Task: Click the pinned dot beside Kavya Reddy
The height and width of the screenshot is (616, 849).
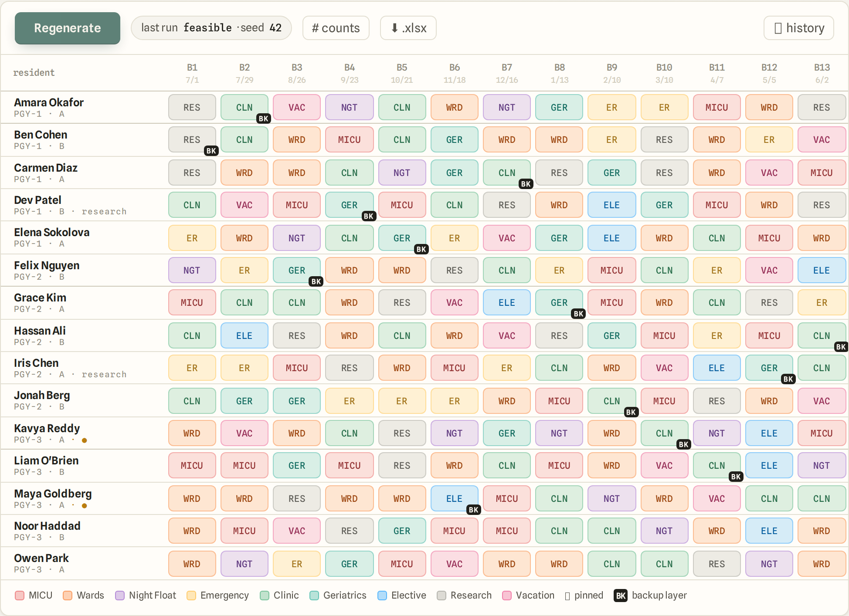Action: point(85,440)
